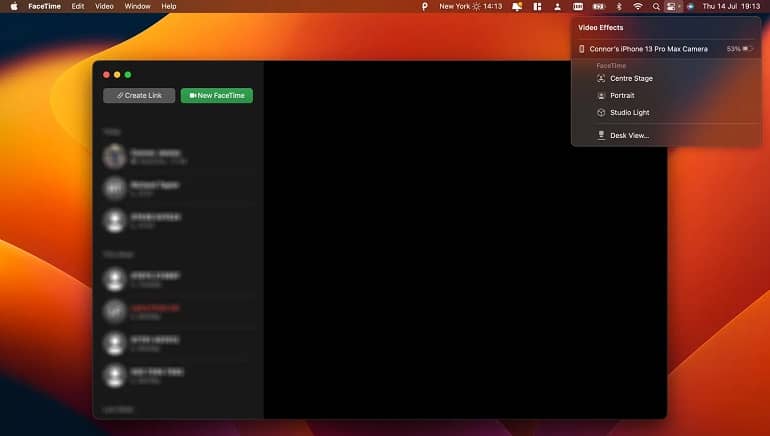Open the Edit menu
The image size is (770, 436).
(78, 6)
